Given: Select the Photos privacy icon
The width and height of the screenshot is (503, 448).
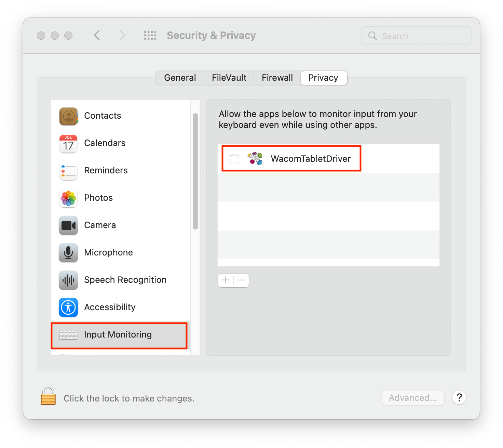Looking at the screenshot, I should 68,198.
